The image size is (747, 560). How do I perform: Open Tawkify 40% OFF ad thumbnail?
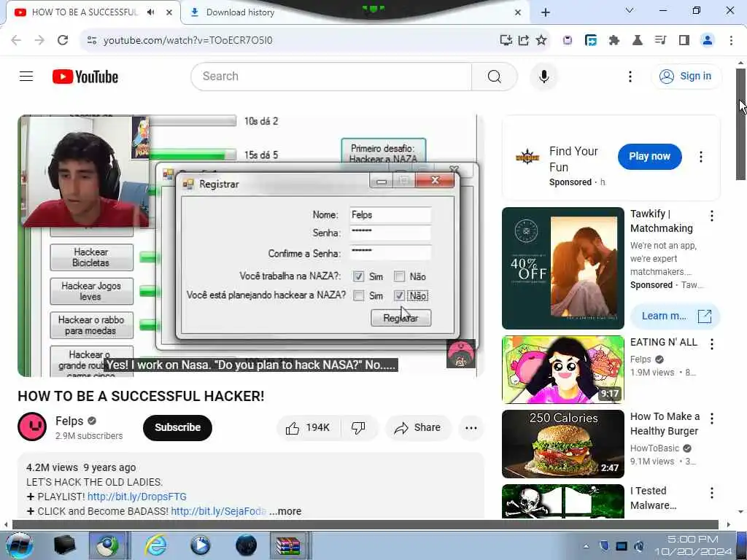(x=562, y=268)
